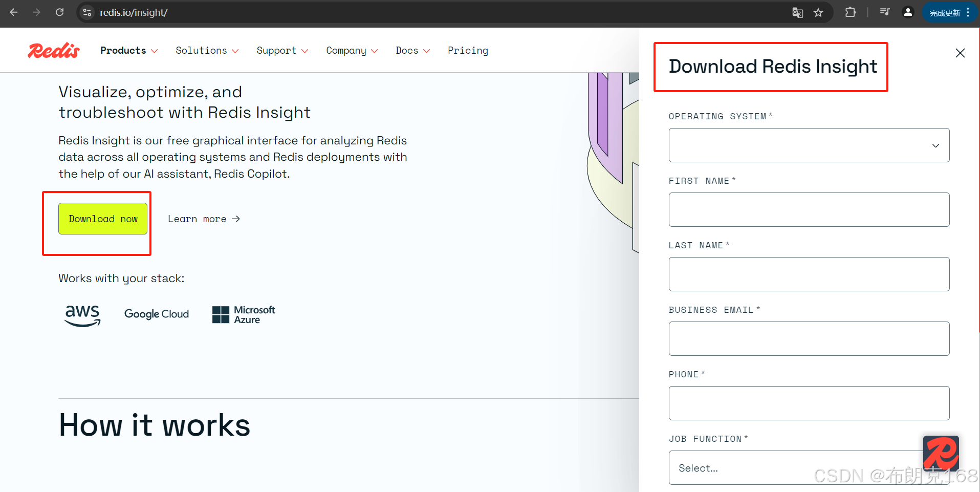Click the Download Redis Insight heading
980x492 pixels.
(773, 67)
